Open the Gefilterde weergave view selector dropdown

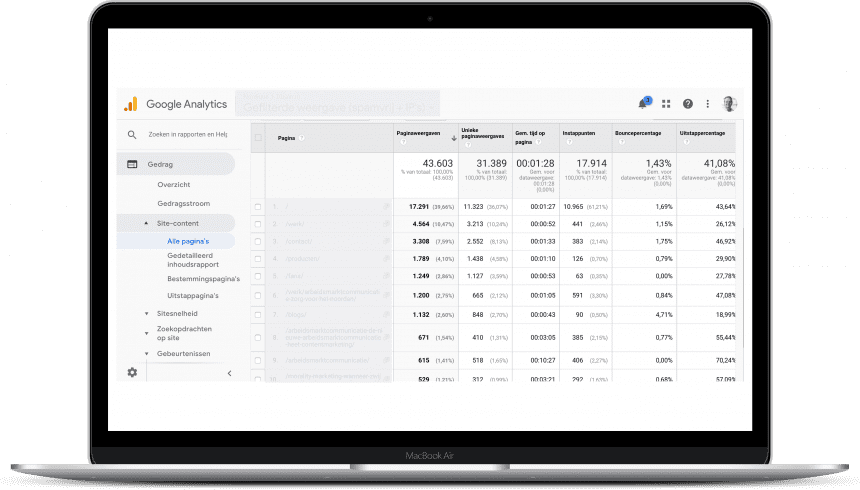click(x=338, y=104)
